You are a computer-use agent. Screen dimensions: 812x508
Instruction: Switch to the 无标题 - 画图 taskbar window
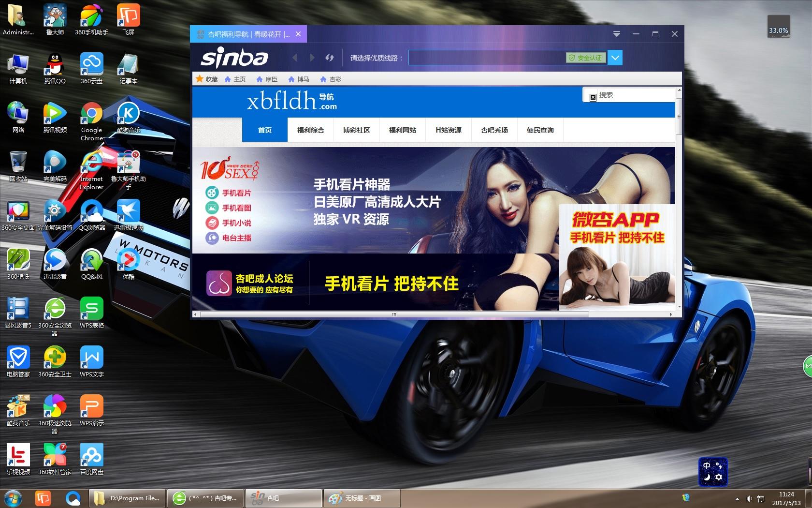(362, 498)
